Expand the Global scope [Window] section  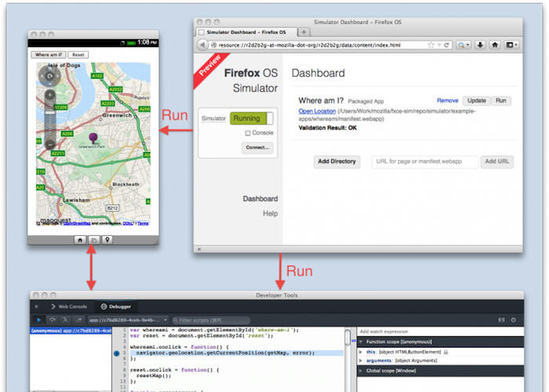coord(362,372)
